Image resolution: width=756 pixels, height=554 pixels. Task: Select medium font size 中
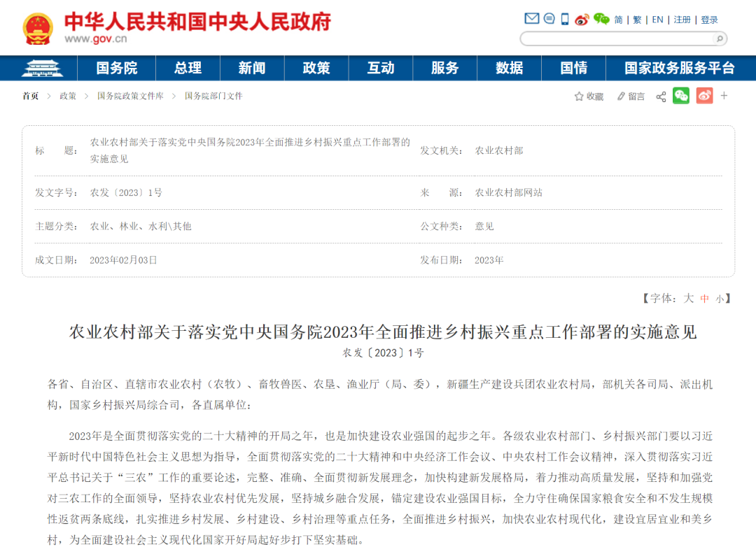(705, 298)
